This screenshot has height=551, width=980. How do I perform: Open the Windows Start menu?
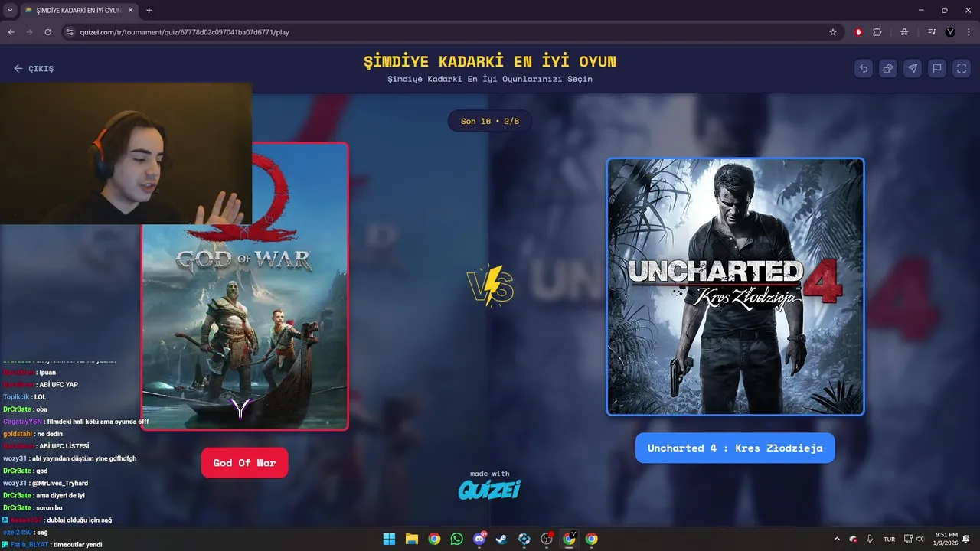tap(389, 539)
